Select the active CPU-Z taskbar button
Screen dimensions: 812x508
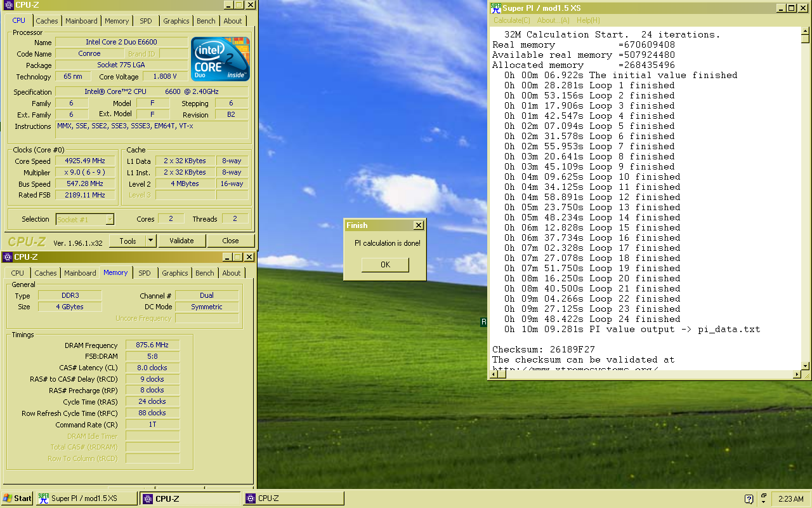click(190, 498)
